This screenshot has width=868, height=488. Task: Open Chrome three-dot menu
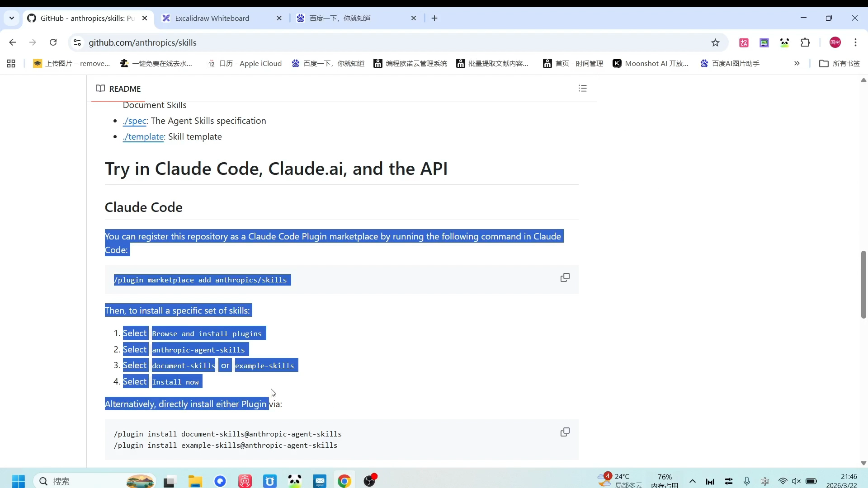[x=855, y=42]
